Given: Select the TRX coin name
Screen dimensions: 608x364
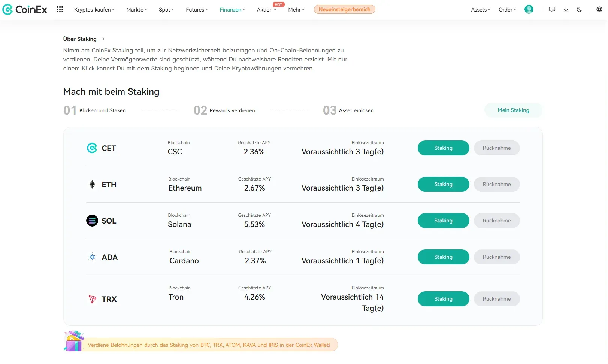Looking at the screenshot, I should tap(109, 299).
